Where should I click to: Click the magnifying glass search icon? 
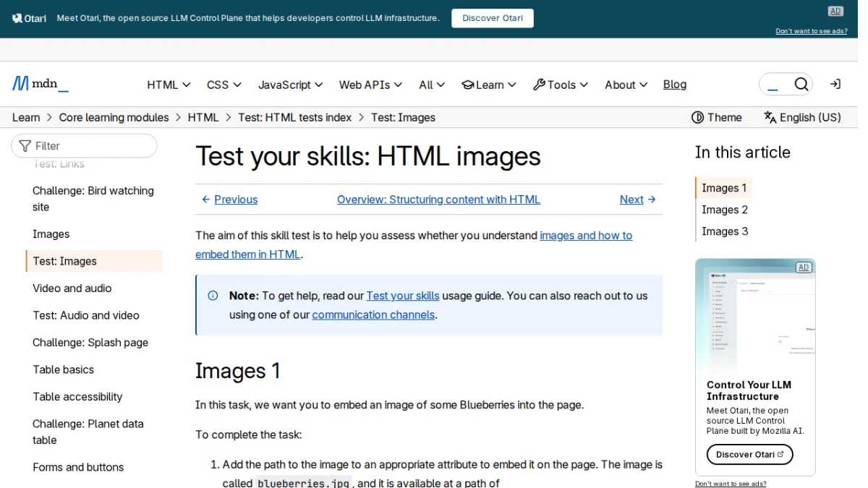pos(801,85)
